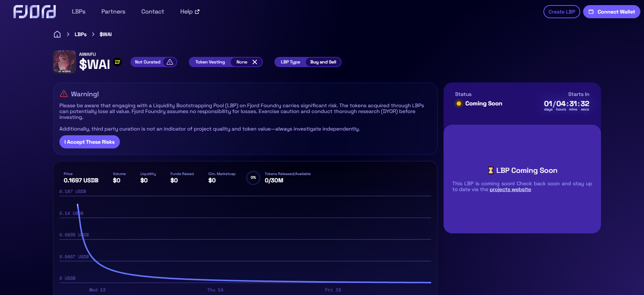This screenshot has width=644, height=295.
Task: Click the wallet icon in Connect Wallet
Action: tap(591, 12)
